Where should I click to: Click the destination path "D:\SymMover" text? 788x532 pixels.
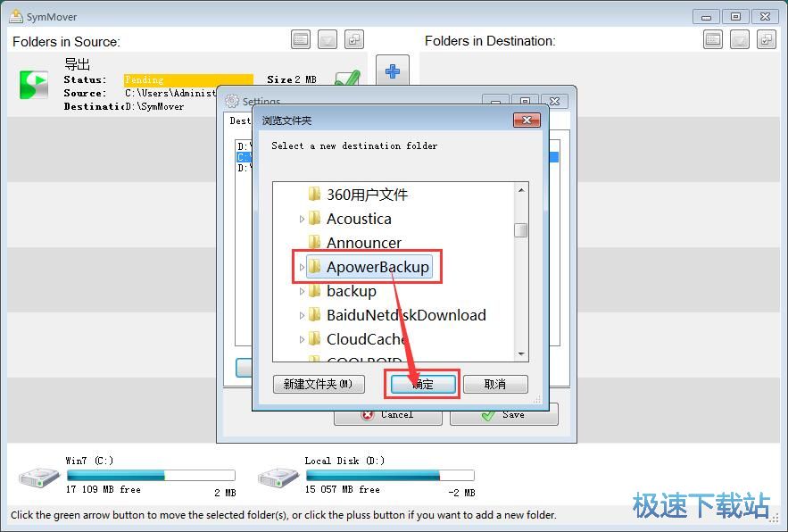click(154, 106)
